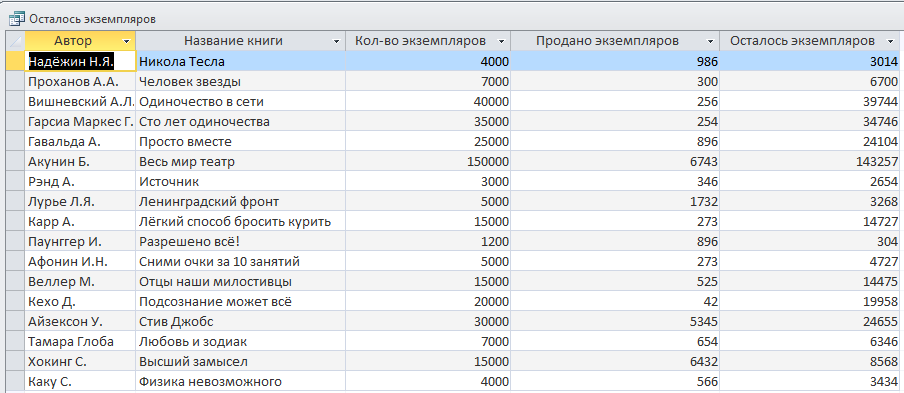The width and height of the screenshot is (904, 393).
Task: Click the book title Высший замысел
Action: pyautogui.click(x=193, y=361)
